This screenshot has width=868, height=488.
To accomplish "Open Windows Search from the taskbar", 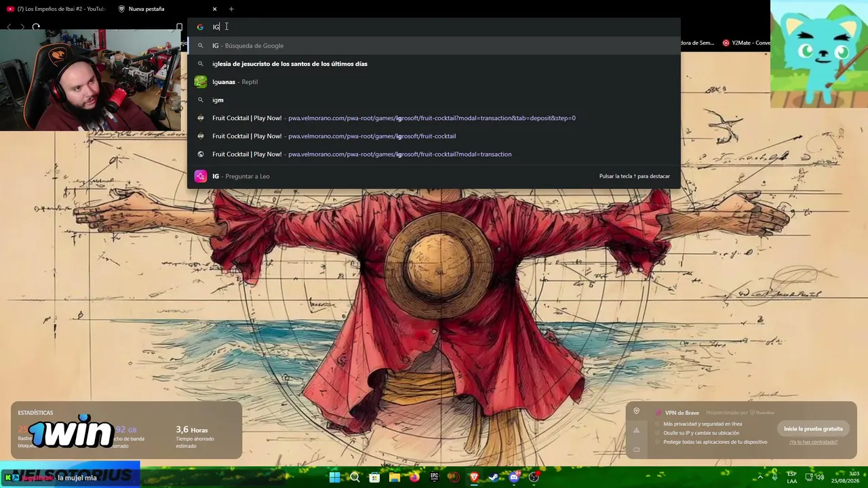I will coord(355,477).
